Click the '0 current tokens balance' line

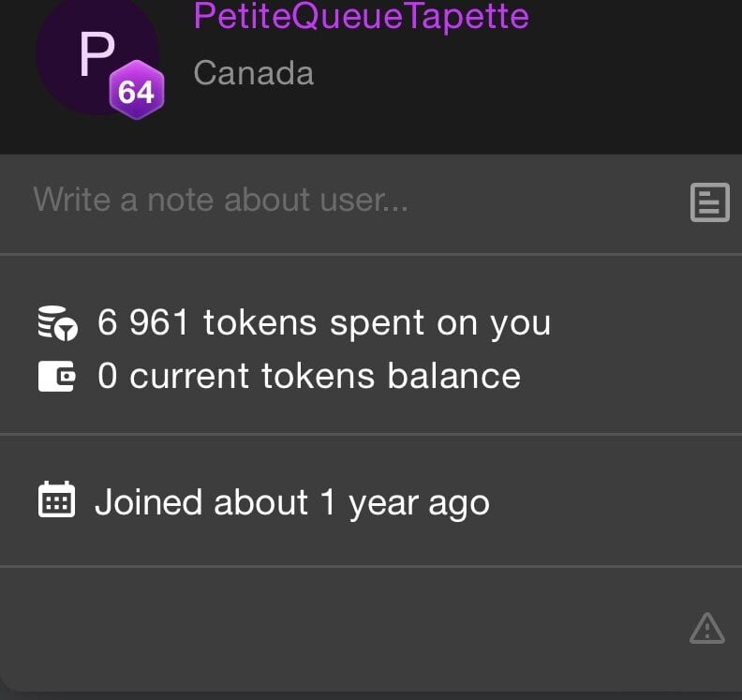tap(309, 376)
